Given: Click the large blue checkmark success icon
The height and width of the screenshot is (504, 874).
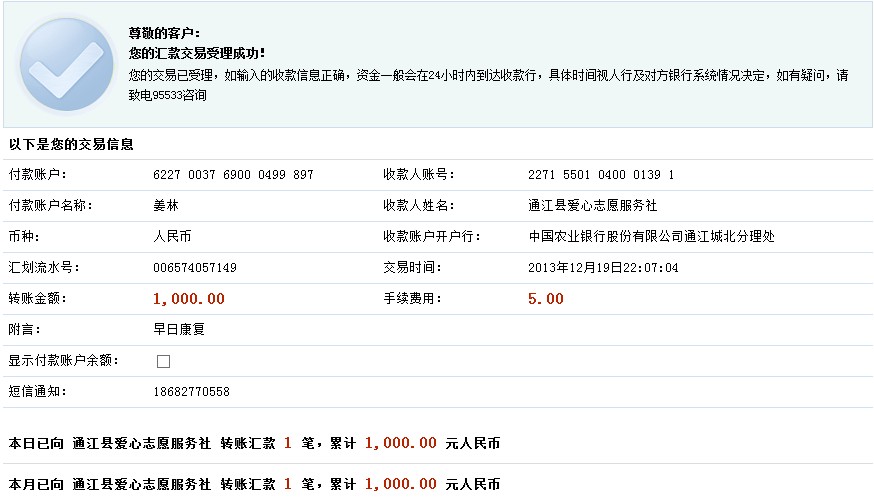Looking at the screenshot, I should pyautogui.click(x=66, y=63).
